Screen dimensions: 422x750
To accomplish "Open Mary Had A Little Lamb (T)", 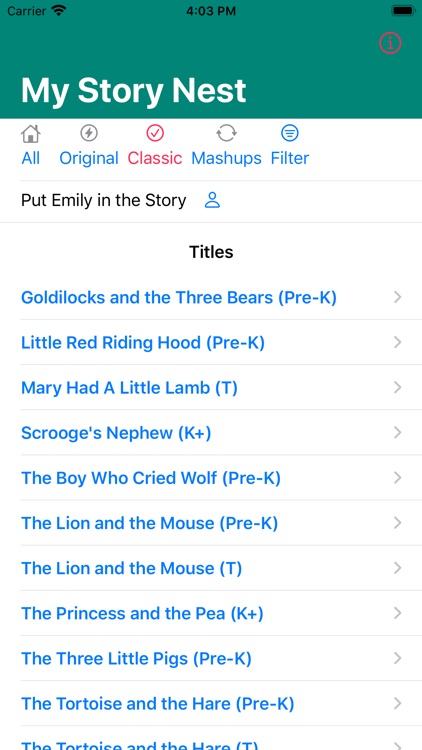I will click(211, 387).
